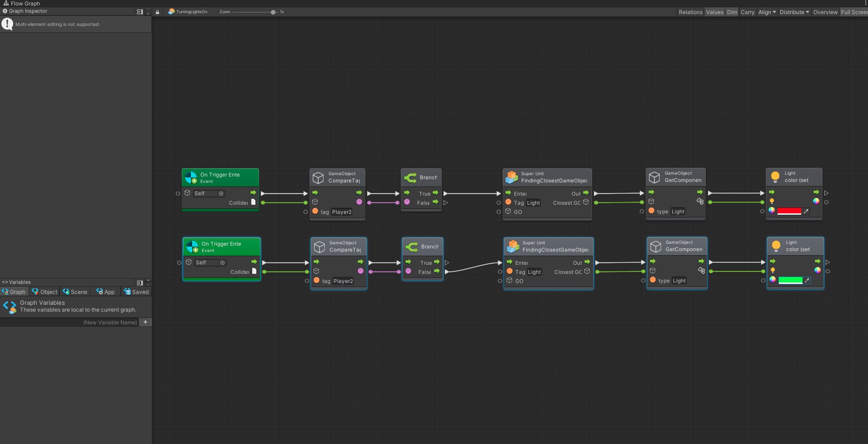Click the Graph Inspector panel tab

pos(25,11)
